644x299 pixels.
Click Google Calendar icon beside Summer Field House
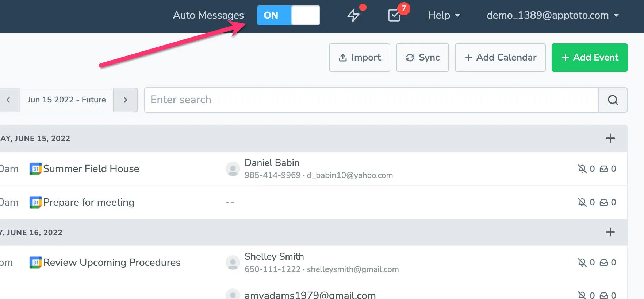coord(35,169)
